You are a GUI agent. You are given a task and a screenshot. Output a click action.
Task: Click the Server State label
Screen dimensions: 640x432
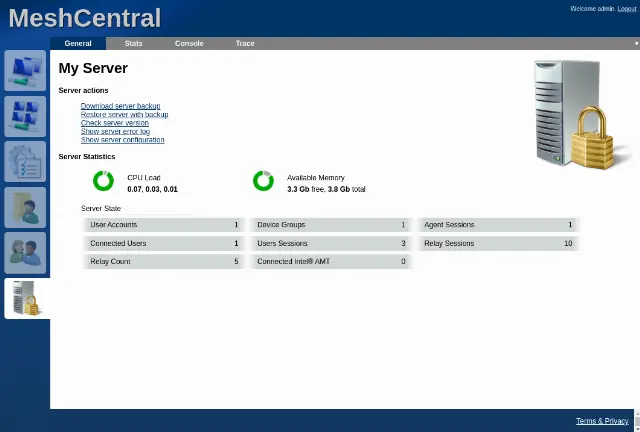tap(101, 208)
